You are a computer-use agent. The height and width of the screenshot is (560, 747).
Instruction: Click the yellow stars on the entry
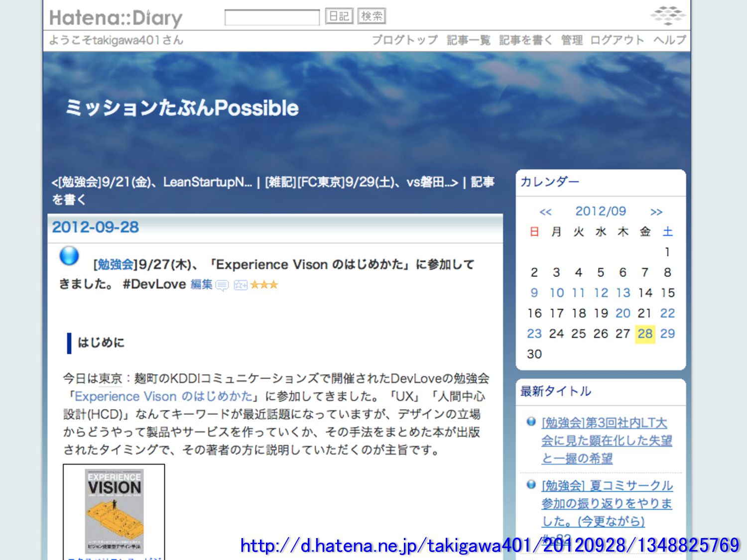[x=264, y=285]
